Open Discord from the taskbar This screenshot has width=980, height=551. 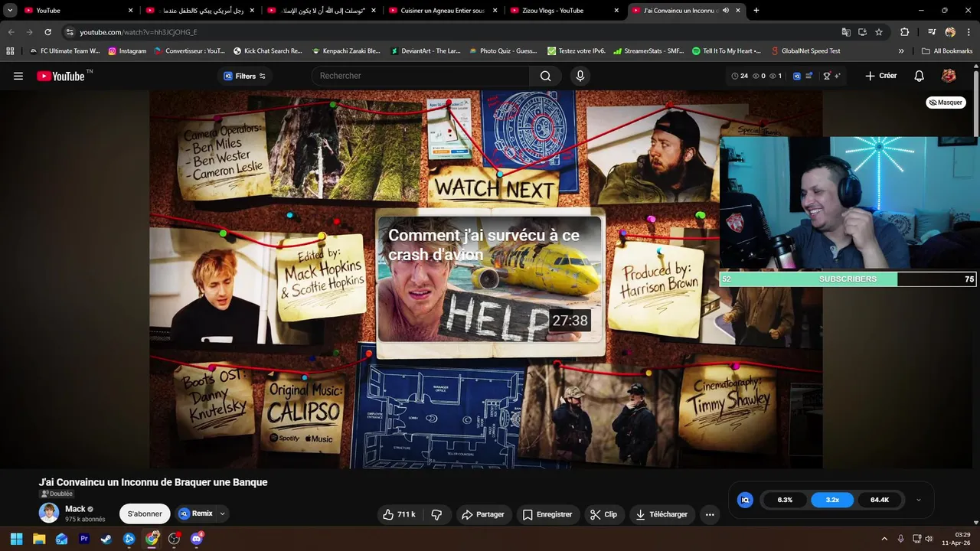pyautogui.click(x=197, y=539)
